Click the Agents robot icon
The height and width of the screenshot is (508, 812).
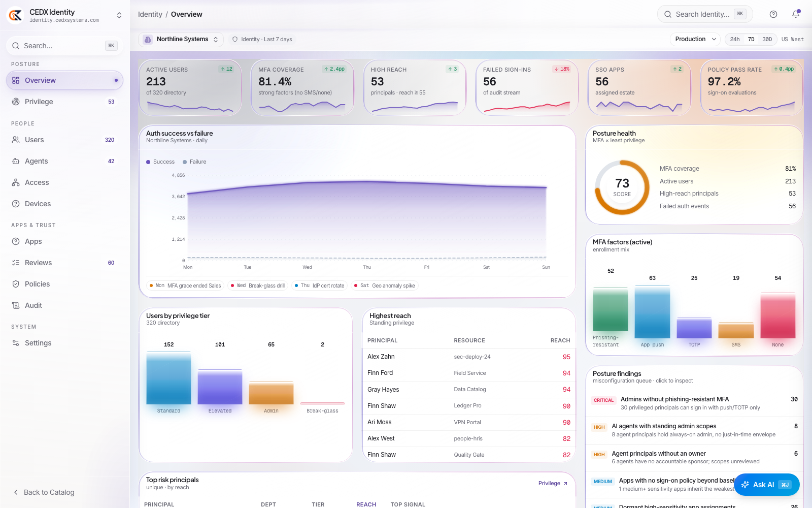[x=16, y=161]
